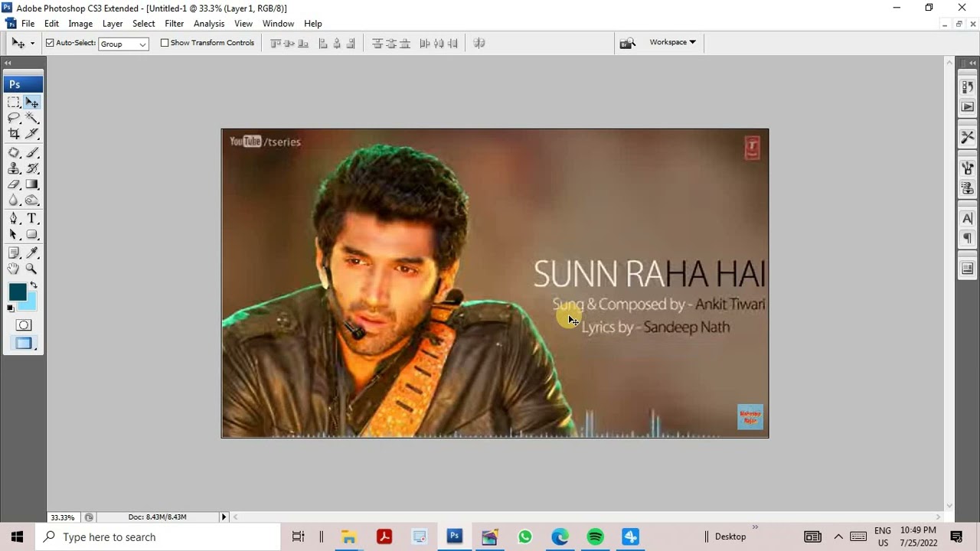This screenshot has height=551, width=980.
Task: Select the Clone Stamp tool
Action: pyautogui.click(x=14, y=168)
